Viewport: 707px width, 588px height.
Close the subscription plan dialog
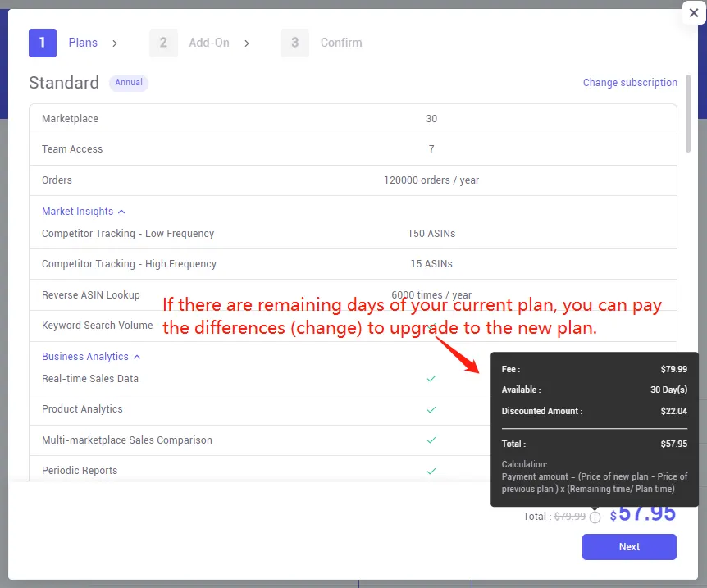click(694, 13)
